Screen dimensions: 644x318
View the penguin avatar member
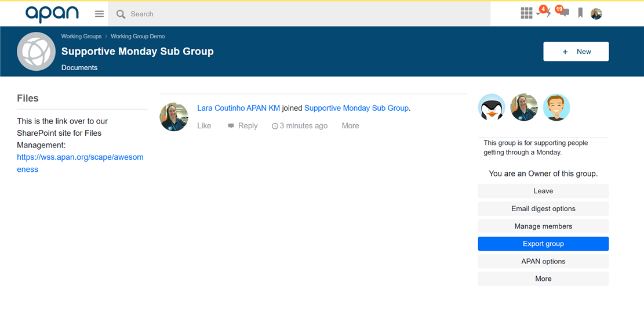point(492,107)
